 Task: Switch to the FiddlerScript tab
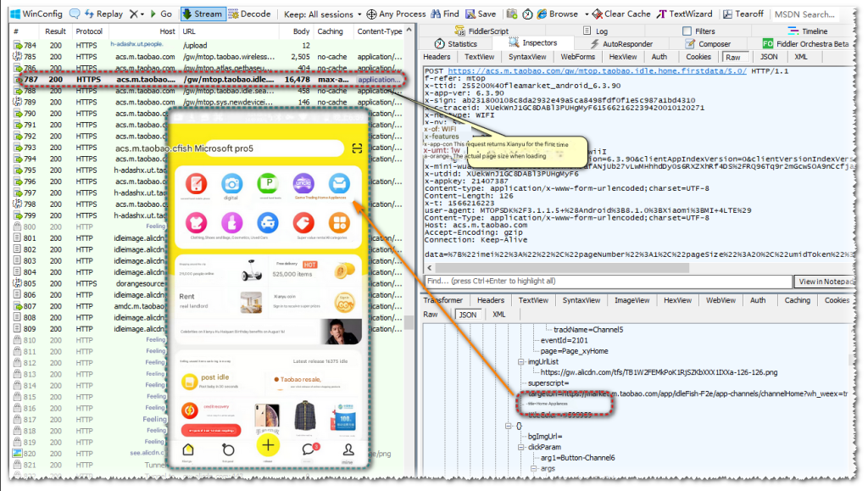coord(481,31)
